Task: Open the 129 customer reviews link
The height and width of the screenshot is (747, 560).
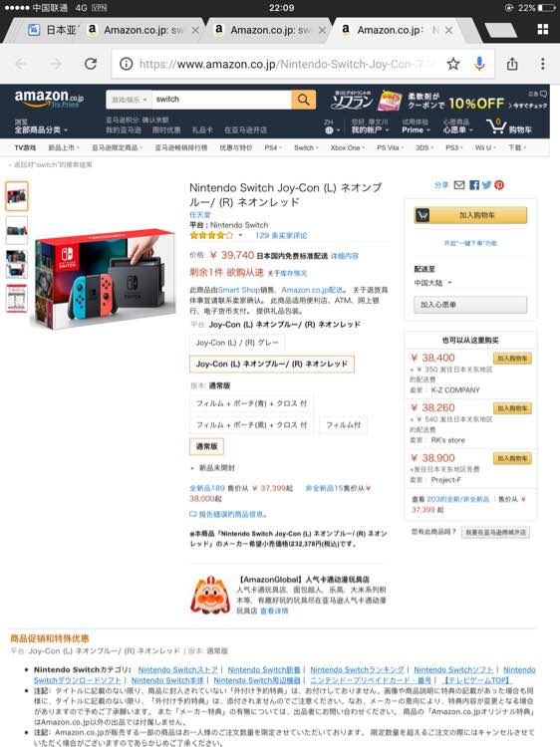Action: point(281,235)
